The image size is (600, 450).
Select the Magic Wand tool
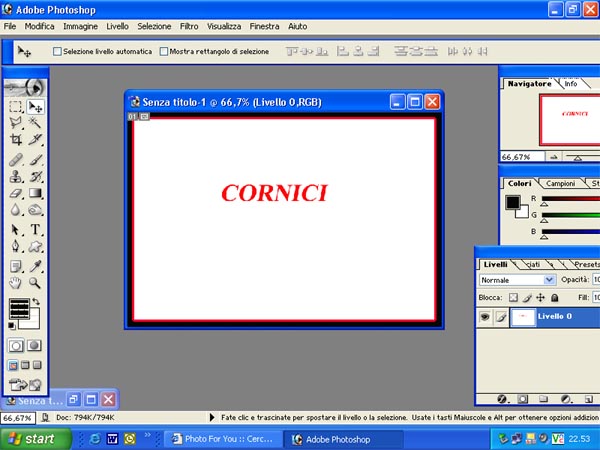pyautogui.click(x=35, y=123)
